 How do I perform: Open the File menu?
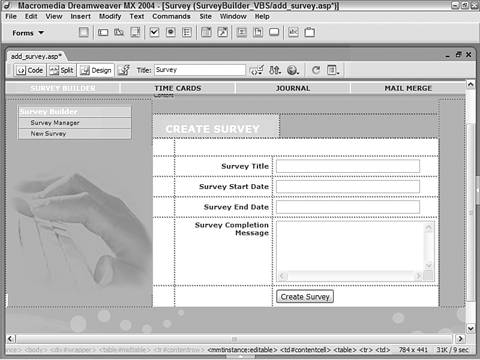click(11, 16)
